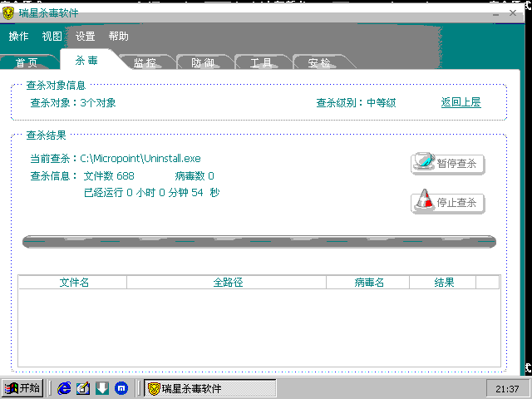Open the 防御 tab

[203, 62]
